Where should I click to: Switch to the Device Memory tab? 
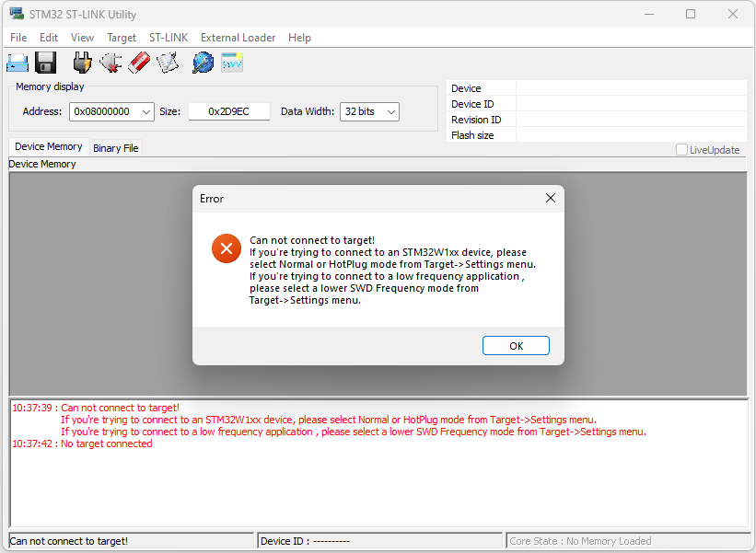point(49,146)
